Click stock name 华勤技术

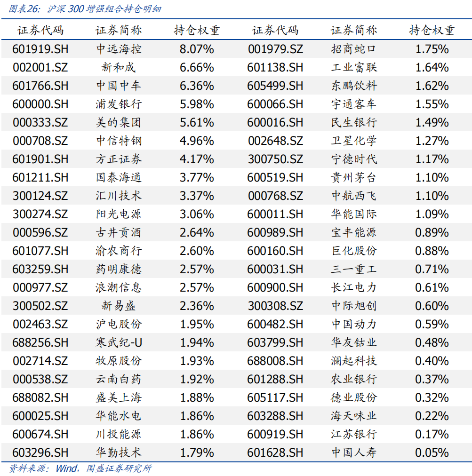coord(119,452)
